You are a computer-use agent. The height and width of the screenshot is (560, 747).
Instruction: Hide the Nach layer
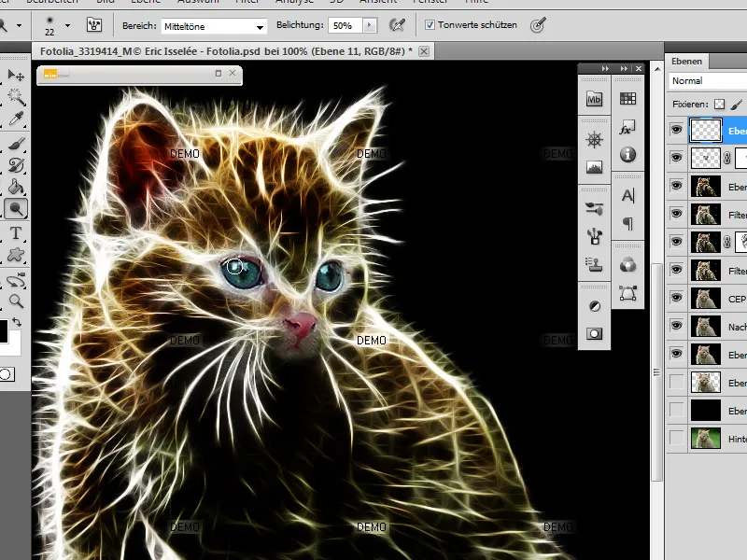pyautogui.click(x=676, y=326)
